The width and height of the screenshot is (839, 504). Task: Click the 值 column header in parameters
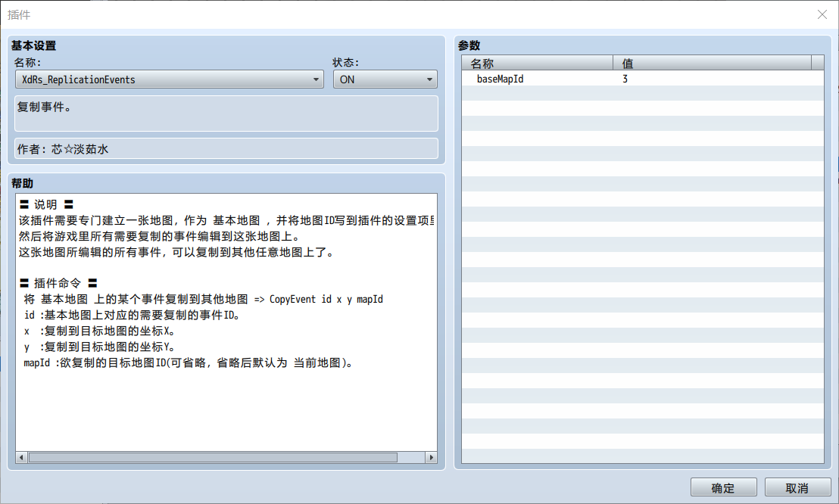click(x=712, y=63)
